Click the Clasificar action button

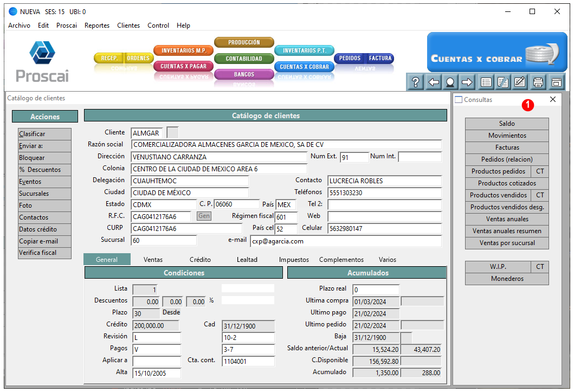click(x=44, y=134)
